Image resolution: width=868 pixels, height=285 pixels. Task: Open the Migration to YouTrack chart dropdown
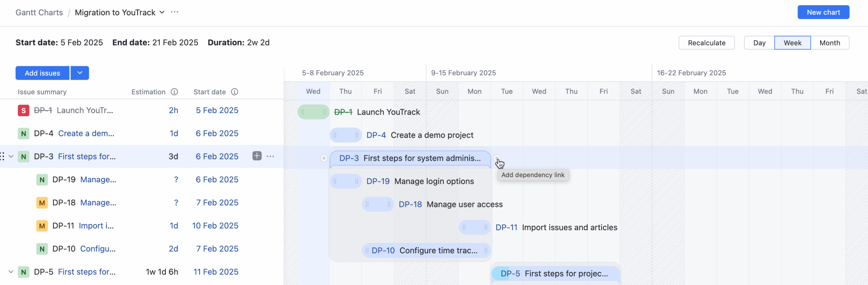(x=162, y=13)
